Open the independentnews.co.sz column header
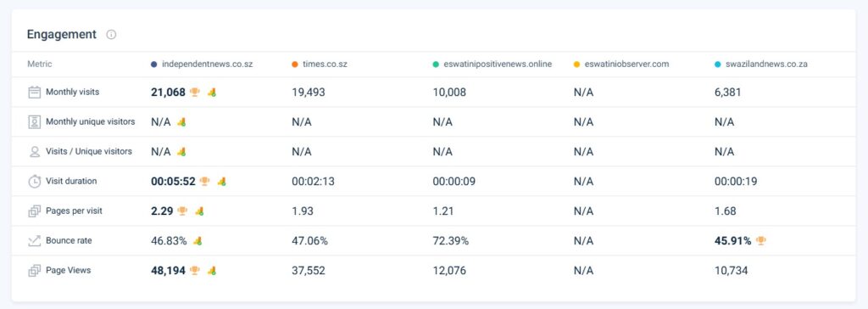The image size is (868, 309). 208,65
